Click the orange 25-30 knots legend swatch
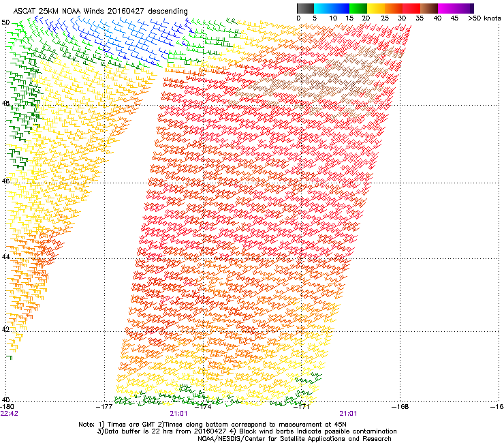The height and width of the screenshot is (443, 504). pyautogui.click(x=394, y=8)
